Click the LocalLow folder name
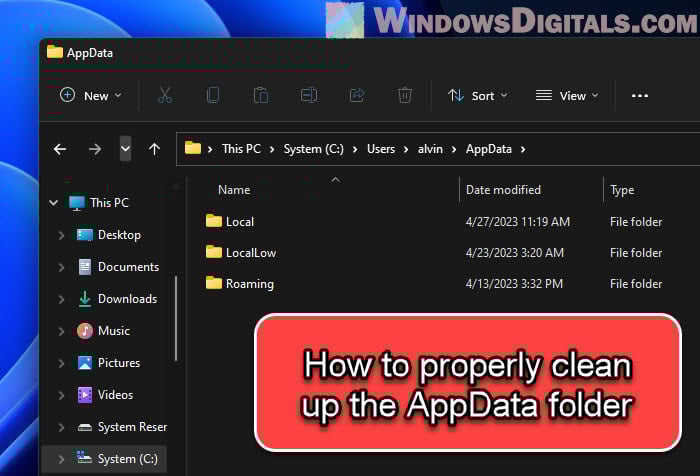Viewport: 700px width, 476px height. pyautogui.click(x=251, y=253)
